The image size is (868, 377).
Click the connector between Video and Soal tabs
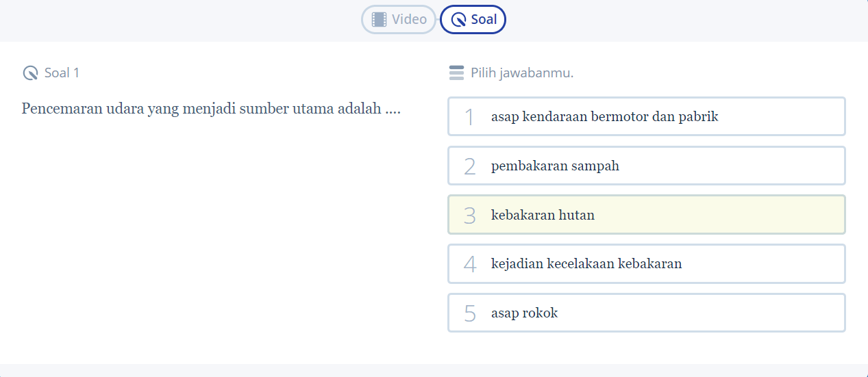point(438,19)
